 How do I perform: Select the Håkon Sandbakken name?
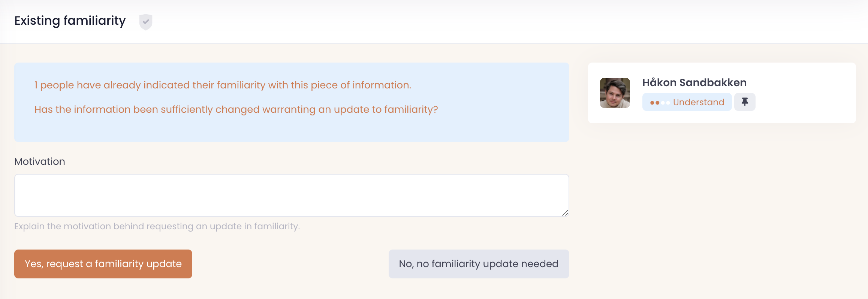pyautogui.click(x=694, y=82)
